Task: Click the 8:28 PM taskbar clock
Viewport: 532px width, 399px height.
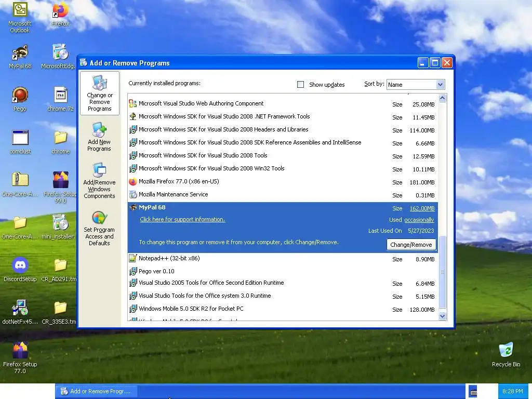Action: 513,391
